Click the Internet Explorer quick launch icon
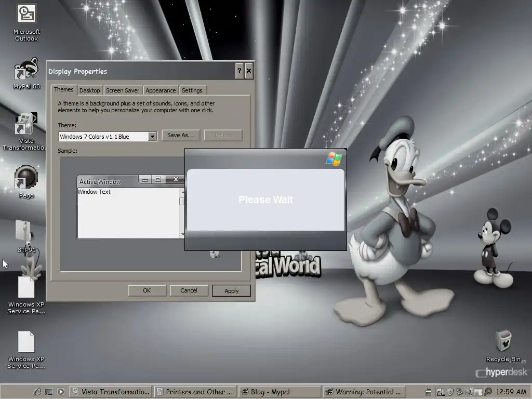This screenshot has height=399, width=532. pos(37,392)
